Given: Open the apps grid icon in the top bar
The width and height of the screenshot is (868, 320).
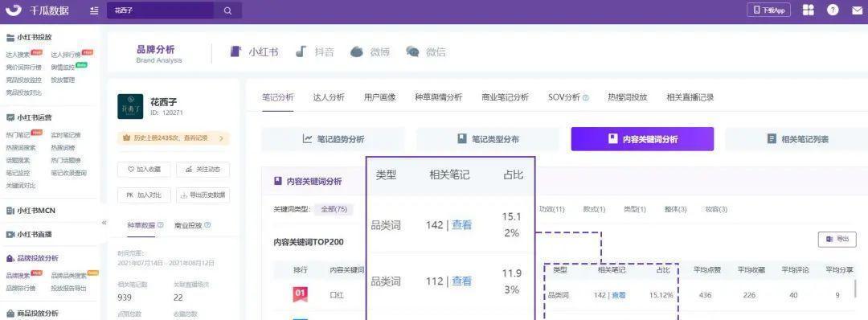Looking at the screenshot, I should [x=809, y=10].
